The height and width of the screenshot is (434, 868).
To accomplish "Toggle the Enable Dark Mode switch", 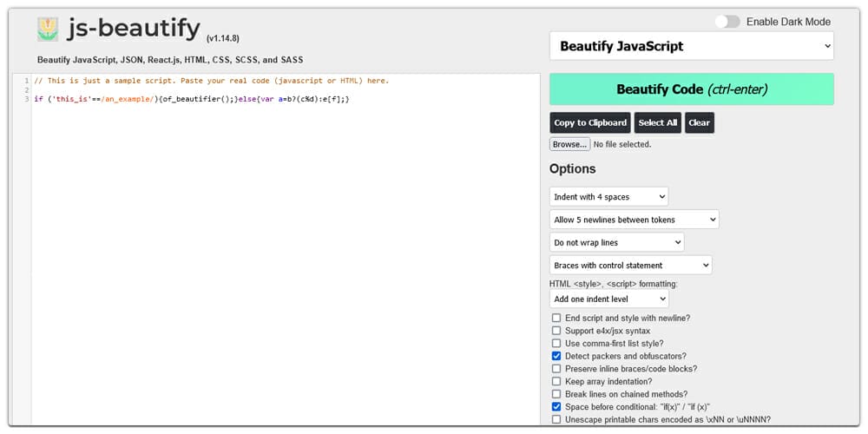I will click(x=727, y=22).
